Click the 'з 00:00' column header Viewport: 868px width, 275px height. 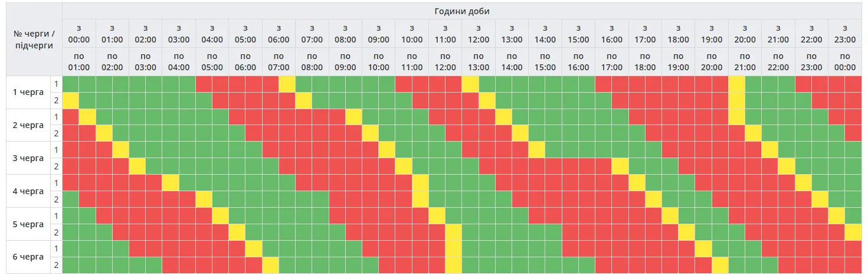(x=78, y=34)
